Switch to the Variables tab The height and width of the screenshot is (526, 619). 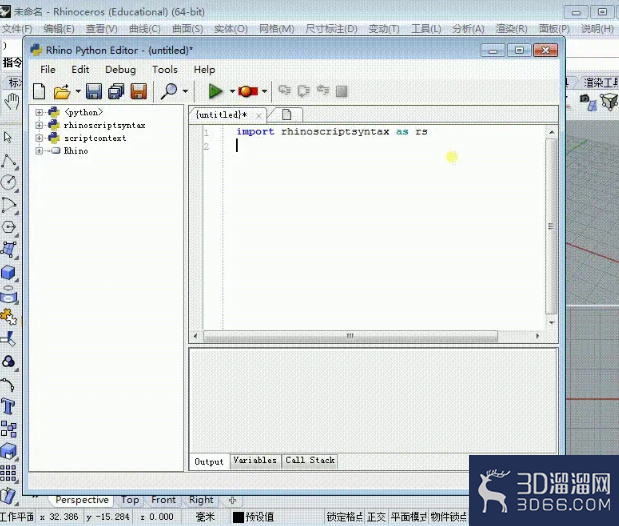tap(254, 461)
